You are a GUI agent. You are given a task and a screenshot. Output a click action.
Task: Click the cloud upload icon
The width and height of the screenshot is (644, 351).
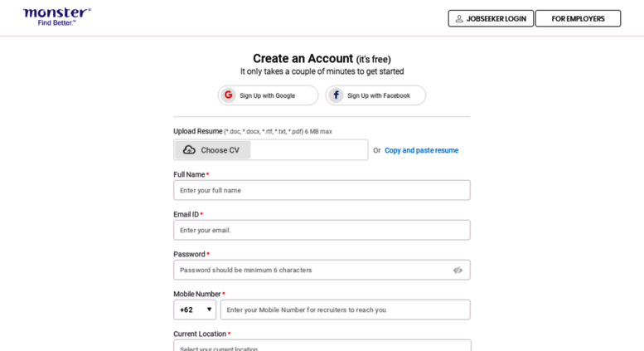(189, 149)
